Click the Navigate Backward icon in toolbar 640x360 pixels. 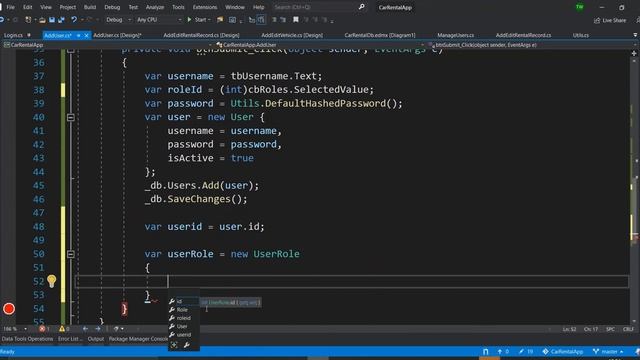coord(2,20)
